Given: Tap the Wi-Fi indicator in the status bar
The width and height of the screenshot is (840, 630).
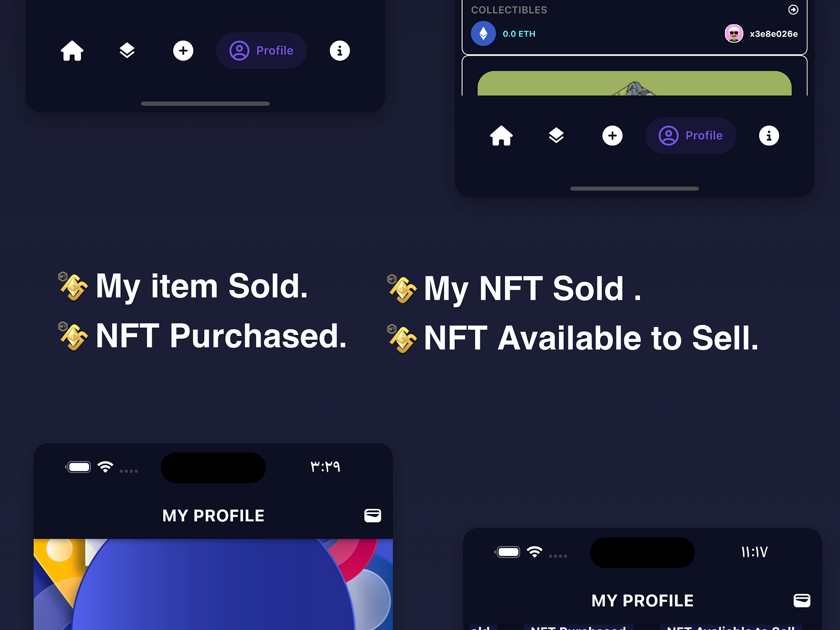Looking at the screenshot, I should [105, 466].
